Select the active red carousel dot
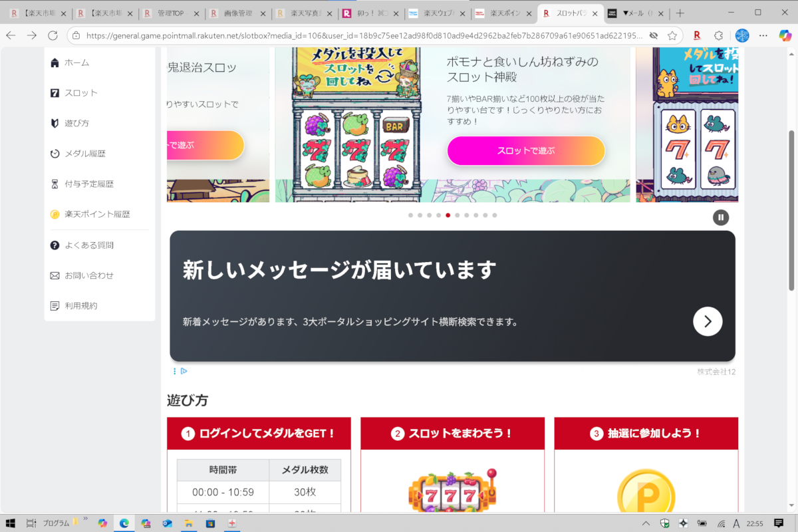The image size is (798, 532). click(448, 215)
